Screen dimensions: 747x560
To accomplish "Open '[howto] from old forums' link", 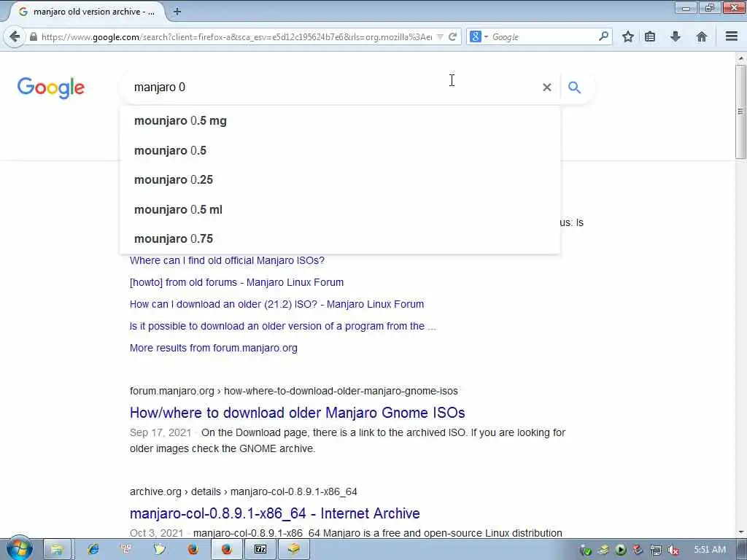I will (x=236, y=282).
